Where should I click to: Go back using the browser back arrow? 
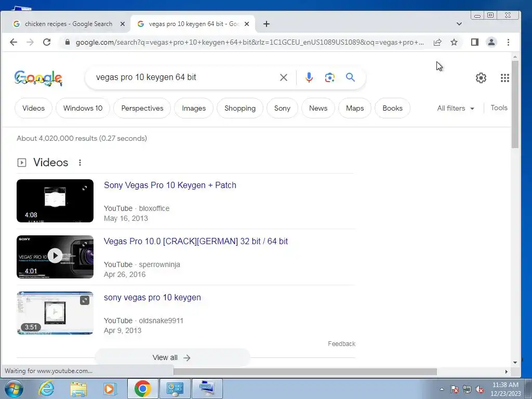click(x=14, y=42)
